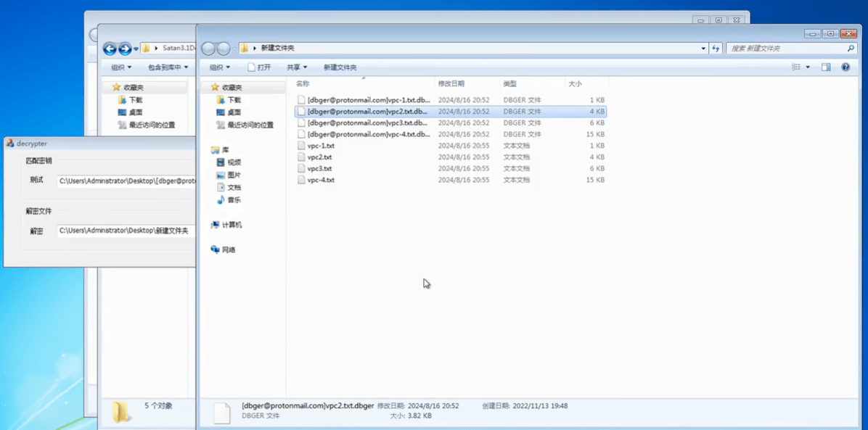Open the 组织 dropdown menu
This screenshot has height=430, width=868.
pyautogui.click(x=220, y=67)
